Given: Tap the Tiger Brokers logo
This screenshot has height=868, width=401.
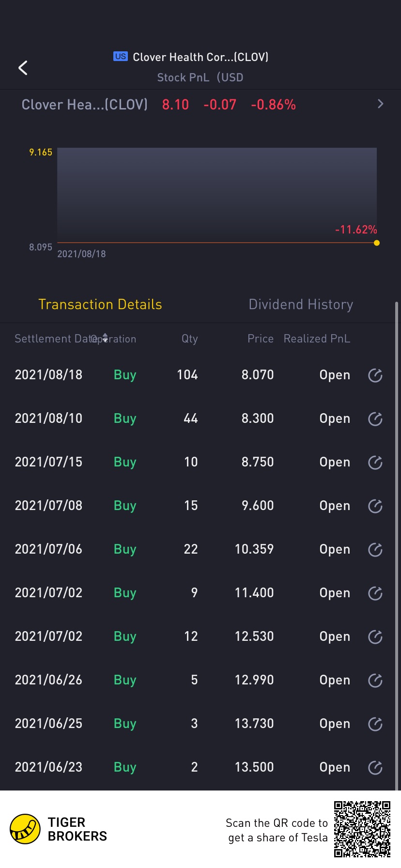Looking at the screenshot, I should click(25, 829).
